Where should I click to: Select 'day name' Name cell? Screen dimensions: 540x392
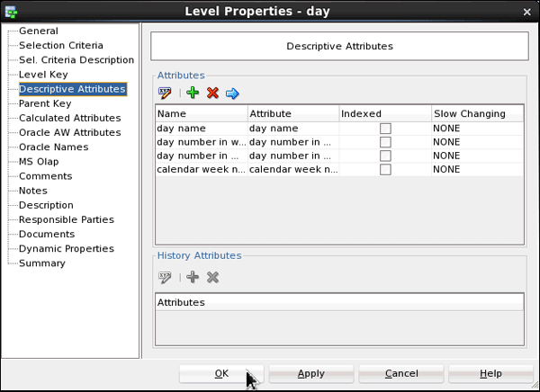pyautogui.click(x=202, y=129)
